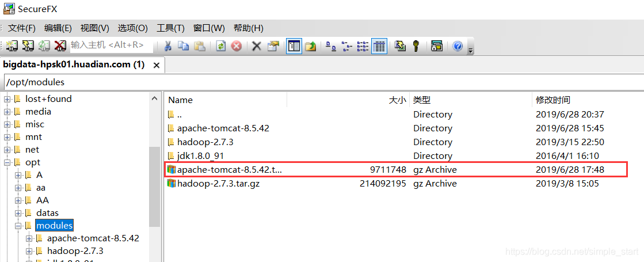Click the Reconnect session icon
Image resolution: width=644 pixels, height=262 pixels.
point(44,45)
